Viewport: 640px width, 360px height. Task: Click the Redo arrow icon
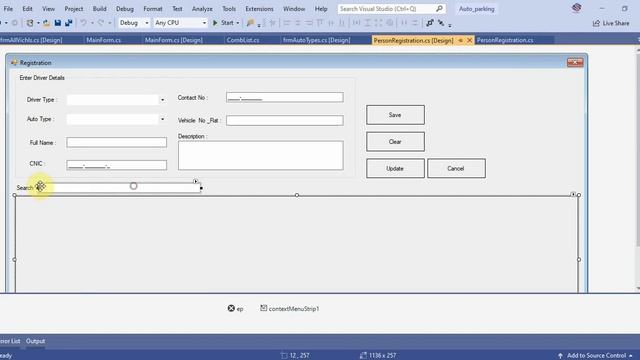click(x=101, y=23)
